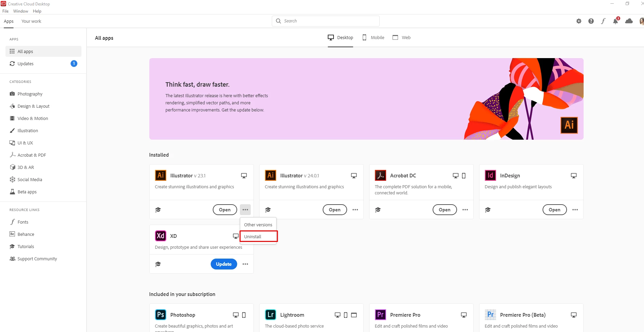
Task: Click the Illustrator v 24.0.1 app icon
Action: (270, 175)
